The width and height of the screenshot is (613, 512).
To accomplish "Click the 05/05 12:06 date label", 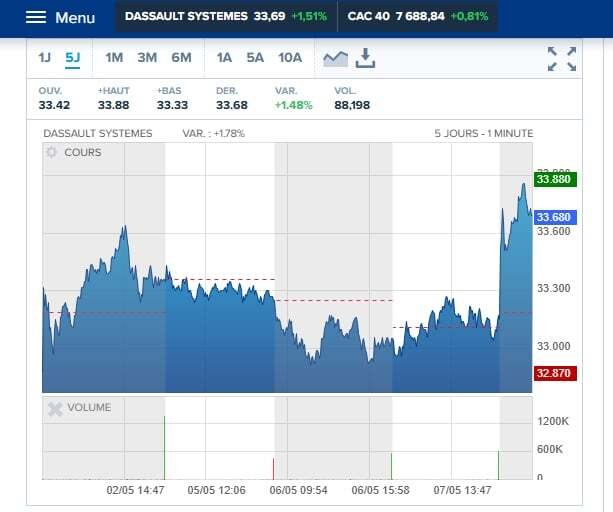I will point(217,490).
